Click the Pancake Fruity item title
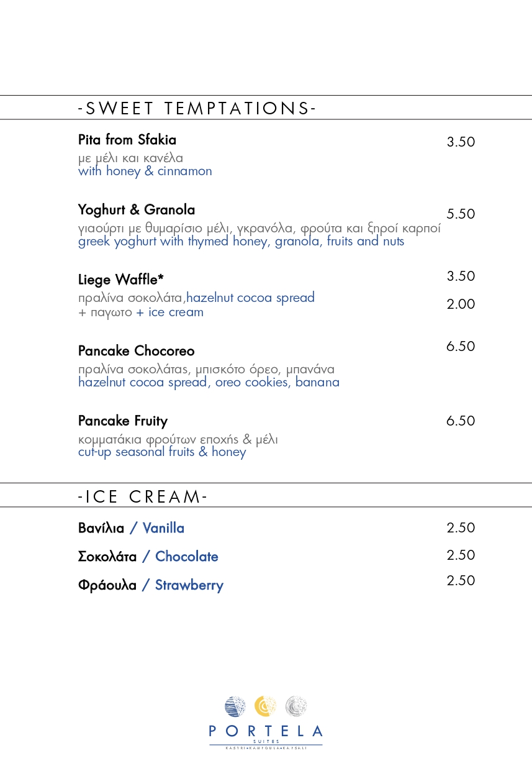 point(123,421)
